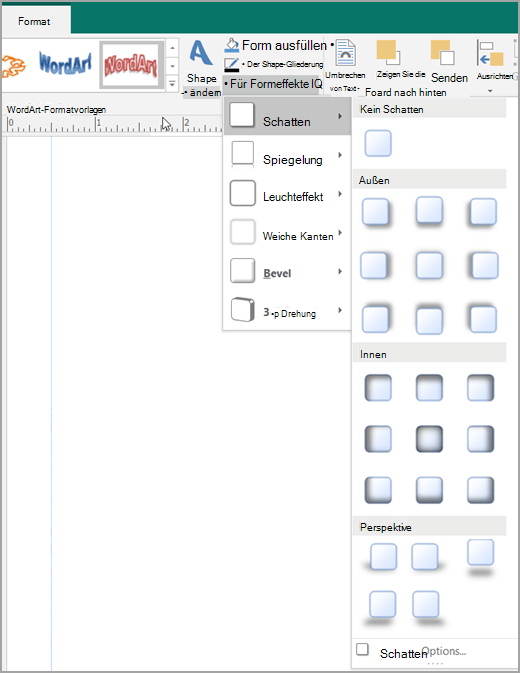Open the Bevel submenu
This screenshot has width=520, height=673.
(287, 272)
